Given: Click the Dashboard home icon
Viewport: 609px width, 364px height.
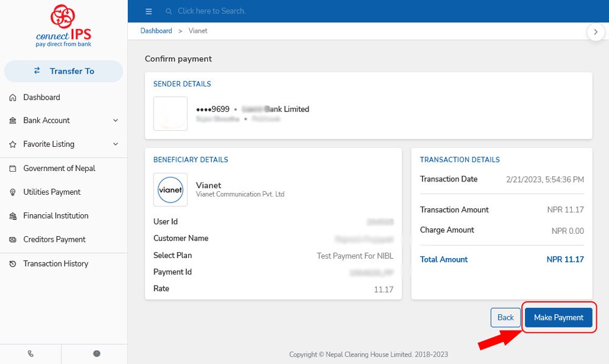Looking at the screenshot, I should click(x=13, y=97).
